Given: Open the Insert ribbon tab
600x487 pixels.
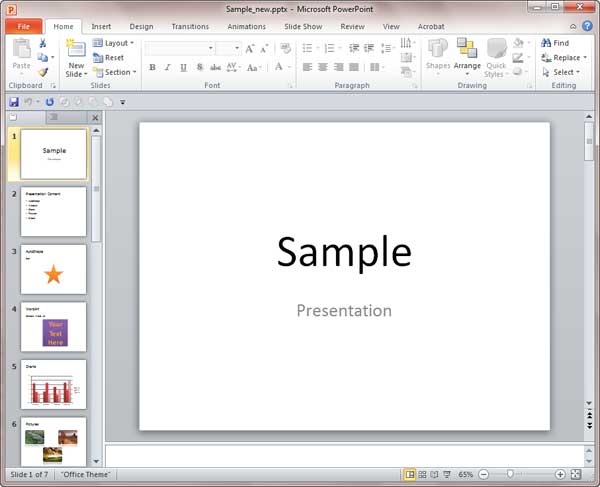Looking at the screenshot, I should pos(101,26).
